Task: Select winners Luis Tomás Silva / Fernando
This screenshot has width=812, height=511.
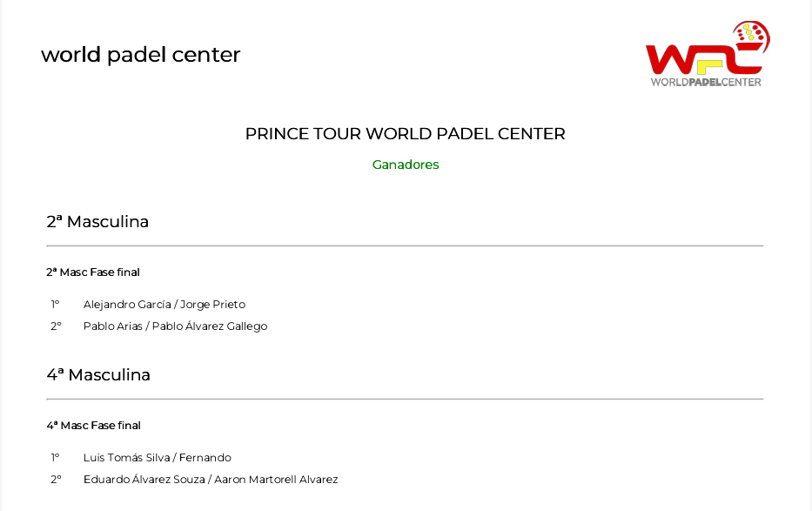Action: (x=157, y=458)
